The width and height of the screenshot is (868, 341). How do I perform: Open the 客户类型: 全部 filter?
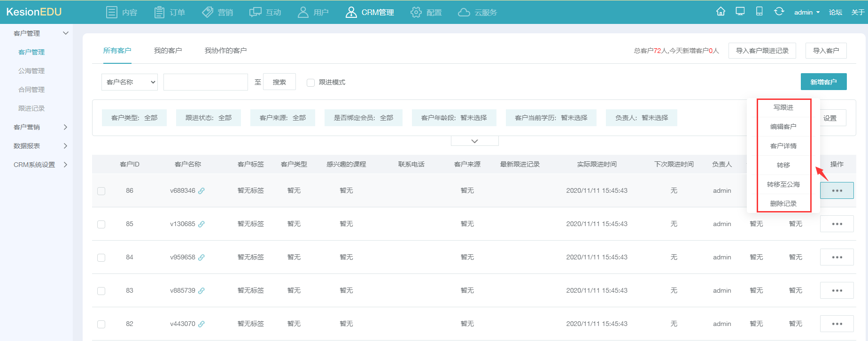(134, 118)
